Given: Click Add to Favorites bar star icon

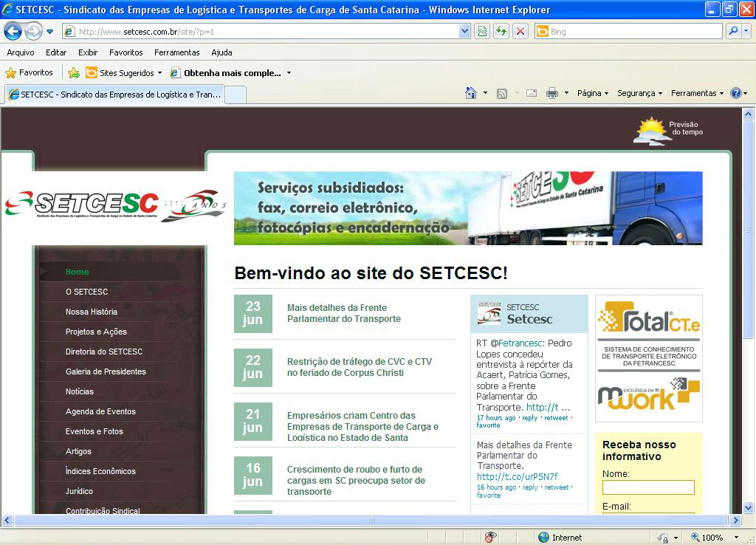Looking at the screenshot, I should [x=74, y=73].
